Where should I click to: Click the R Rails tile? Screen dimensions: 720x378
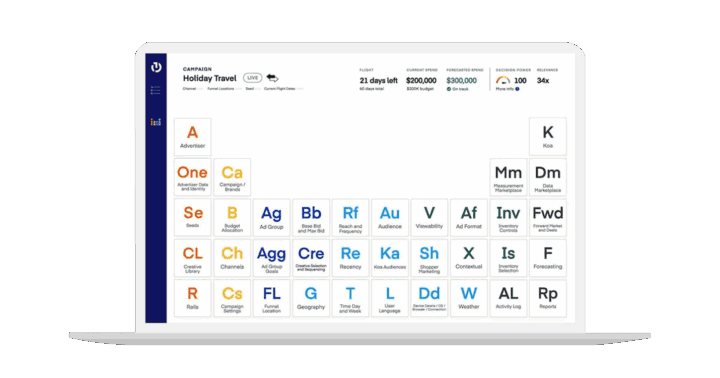(193, 298)
